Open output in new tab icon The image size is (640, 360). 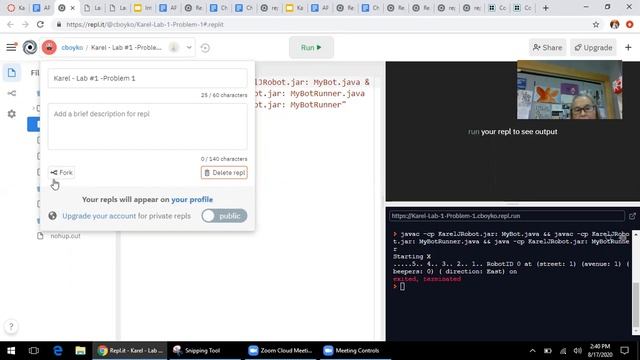[x=632, y=216]
